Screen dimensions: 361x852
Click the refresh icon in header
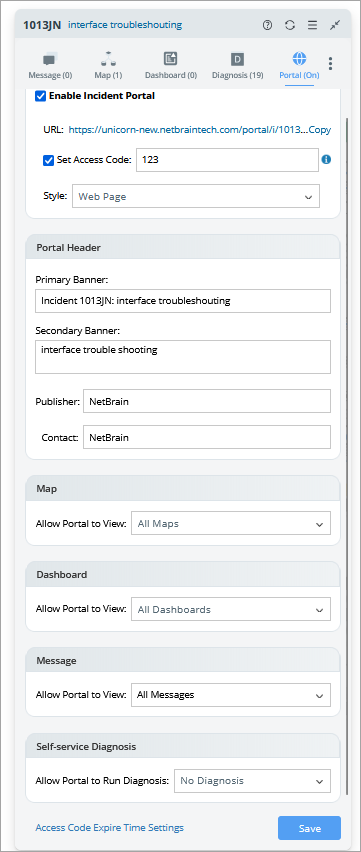tap(290, 25)
